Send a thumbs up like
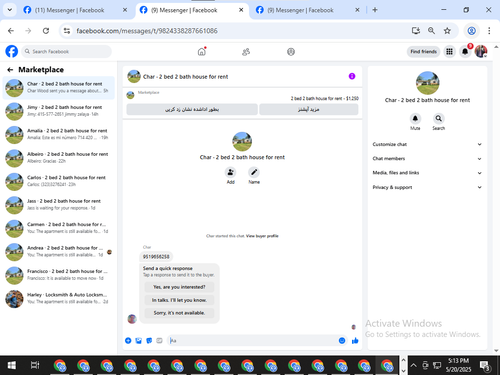This screenshot has height=375, width=500. pyautogui.click(x=355, y=341)
